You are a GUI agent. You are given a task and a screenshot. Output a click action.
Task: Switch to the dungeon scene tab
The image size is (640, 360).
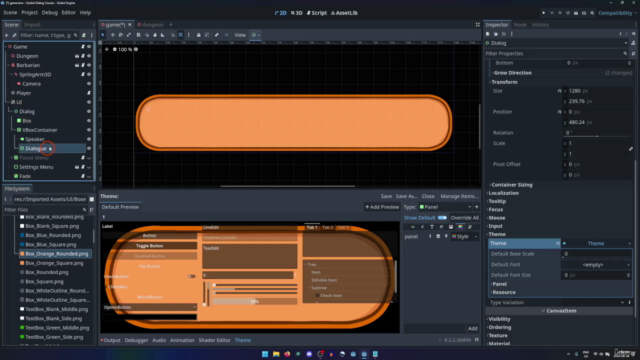pyautogui.click(x=150, y=24)
